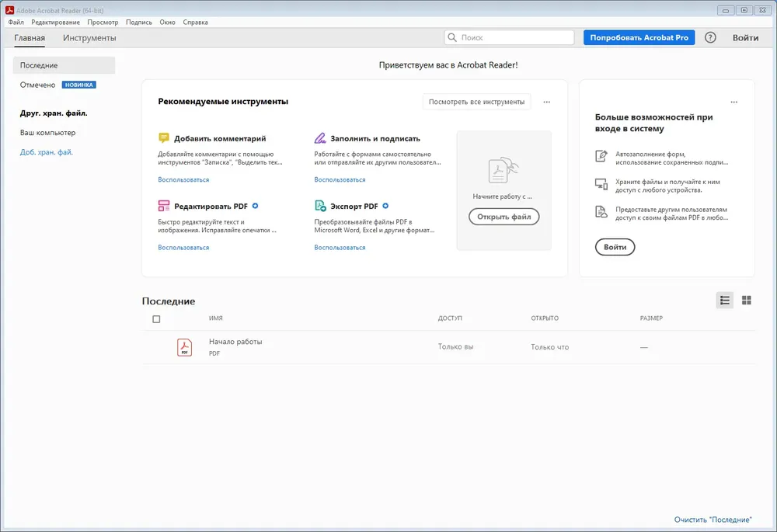The image size is (777, 532).
Task: Click Попробовать Acrobat Pro button
Action: [639, 37]
